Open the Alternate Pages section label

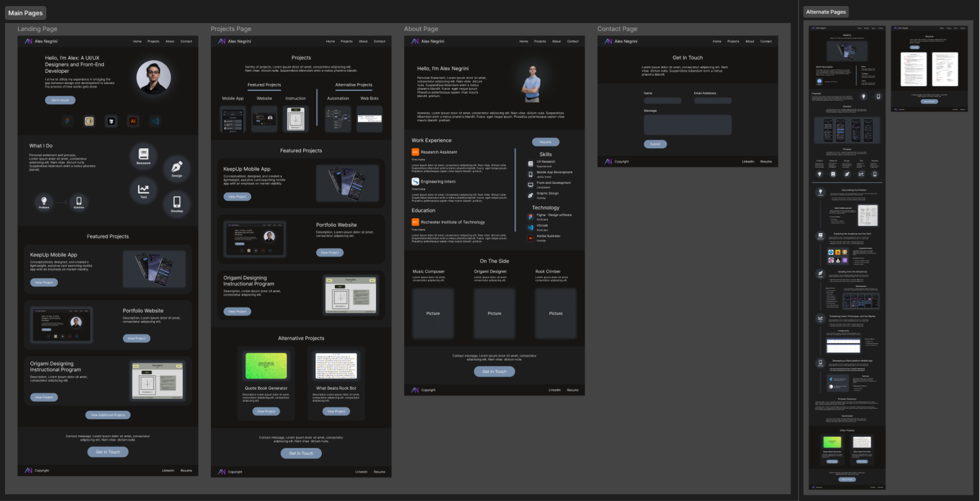826,12
